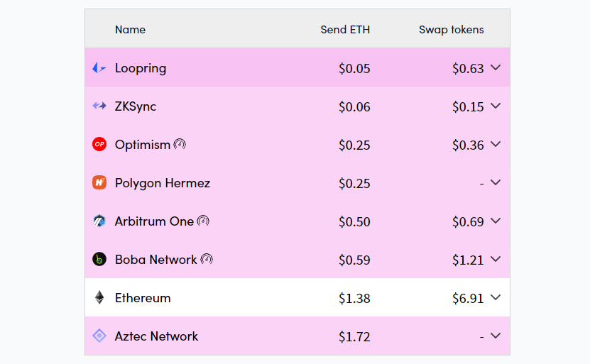Sort by the Send ETH column header
Viewport: 590px width, 364px height.
(345, 30)
